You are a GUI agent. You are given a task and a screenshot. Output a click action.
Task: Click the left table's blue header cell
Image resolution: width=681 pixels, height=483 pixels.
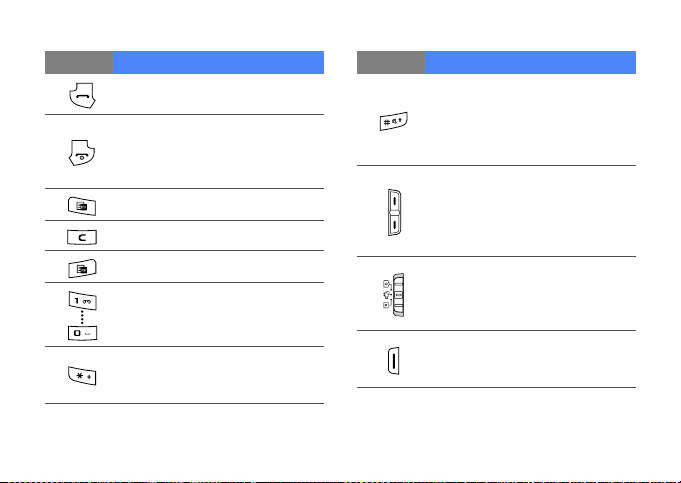click(219, 62)
